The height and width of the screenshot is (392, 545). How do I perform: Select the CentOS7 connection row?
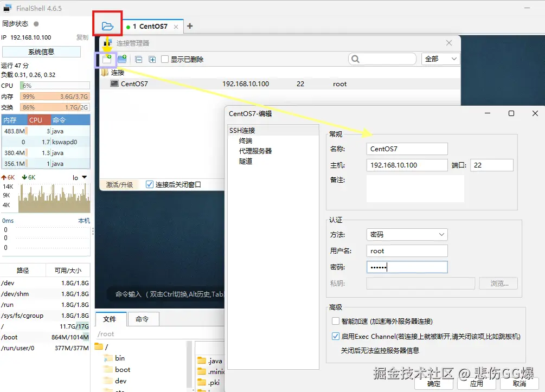click(280, 83)
